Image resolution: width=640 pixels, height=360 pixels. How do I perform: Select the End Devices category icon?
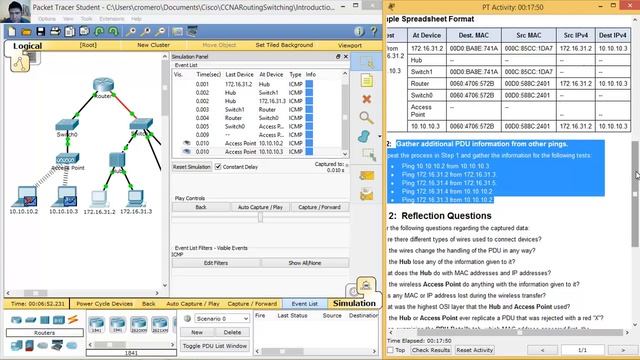(17, 346)
